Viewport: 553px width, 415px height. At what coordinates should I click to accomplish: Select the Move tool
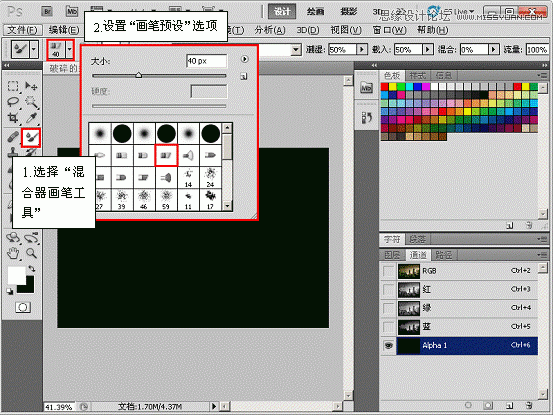[31, 86]
